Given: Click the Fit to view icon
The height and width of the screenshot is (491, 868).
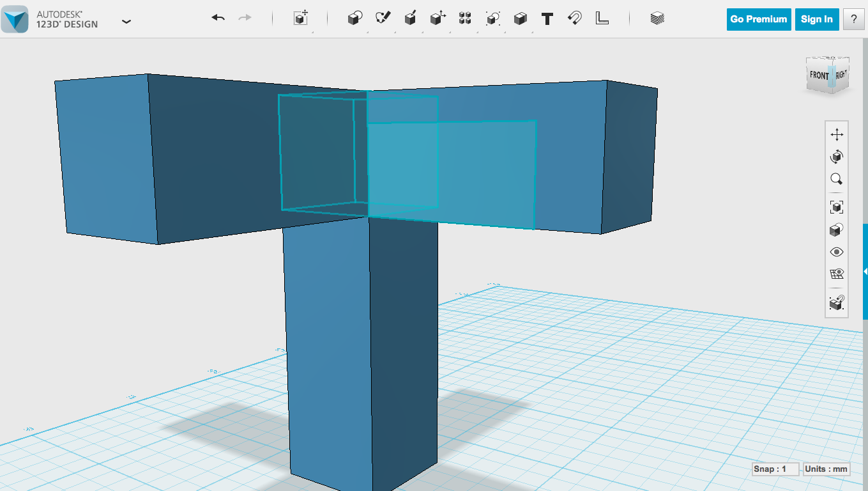Looking at the screenshot, I should coord(837,207).
